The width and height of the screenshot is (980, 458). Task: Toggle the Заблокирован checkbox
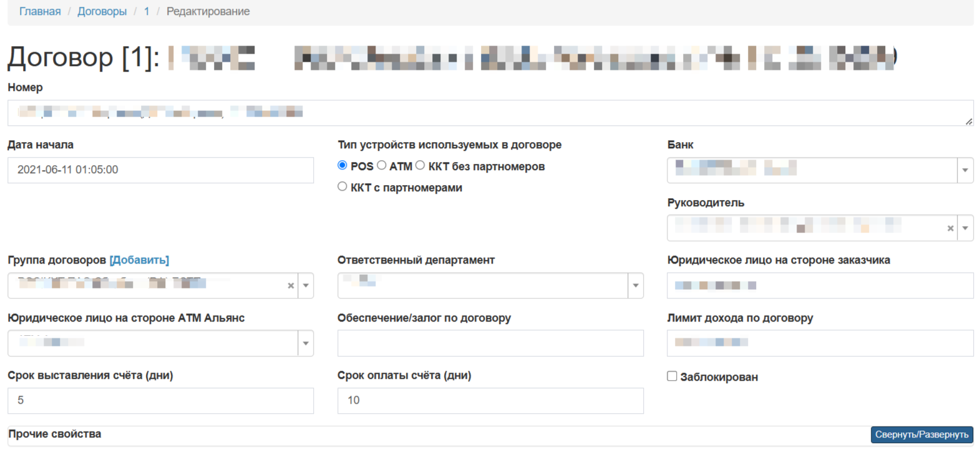tap(672, 376)
